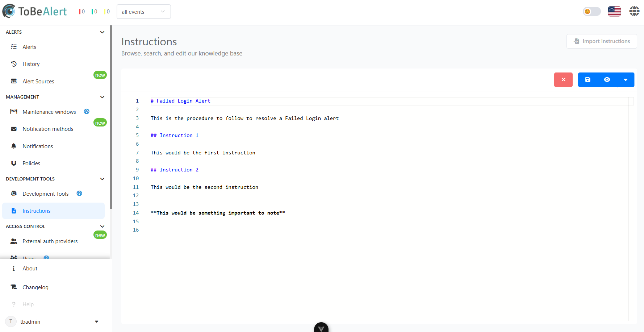Click the '# Failed Login Alert' editor line
The image size is (644, 332).
pos(180,101)
